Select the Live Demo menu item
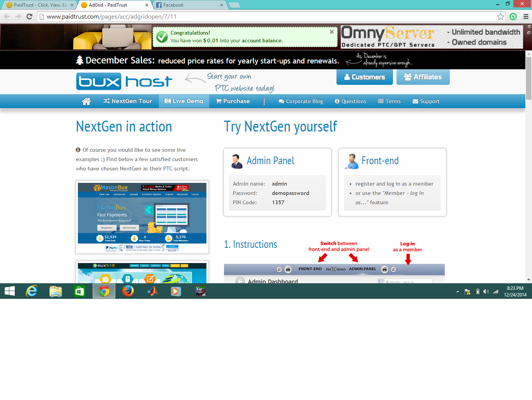Image resolution: width=532 pixels, height=400 pixels. (184, 101)
